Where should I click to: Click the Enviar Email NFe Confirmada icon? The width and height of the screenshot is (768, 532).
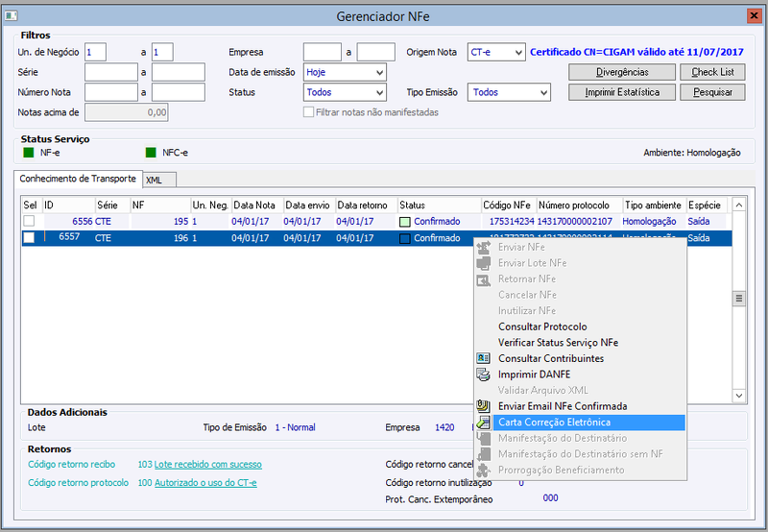(484, 406)
